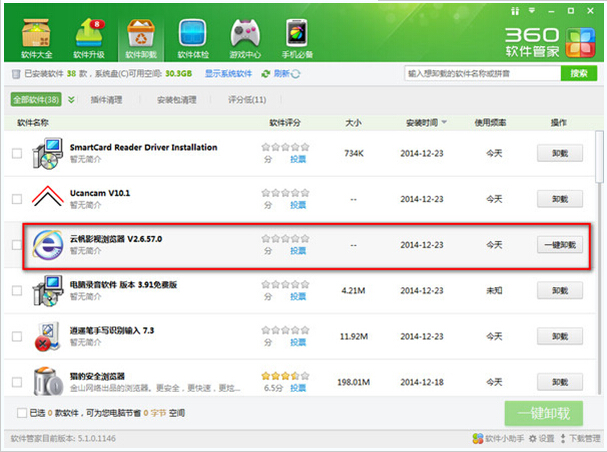This screenshot has width=607, height=452.
Task: Tick the checkbox next to Ucancam V10.1
Action: pos(17,199)
